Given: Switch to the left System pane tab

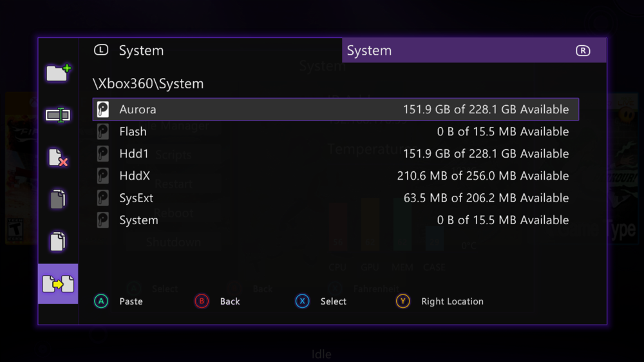Looking at the screenshot, I should 211,50.
